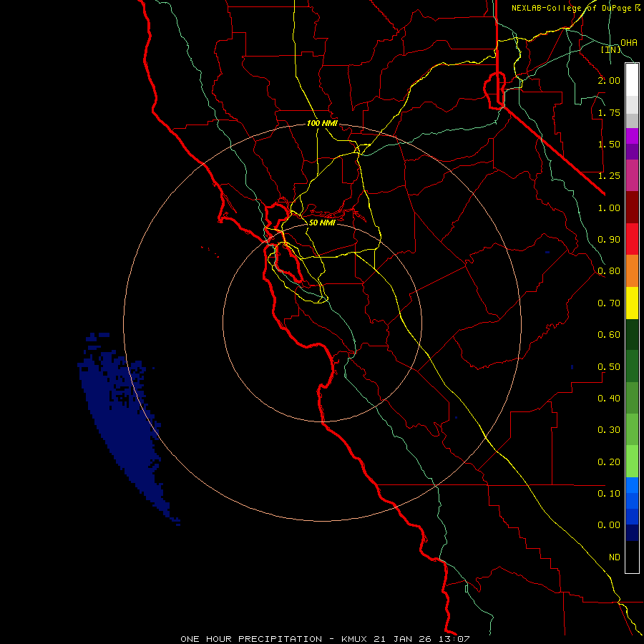Screen dimensions: 644x644
Task: Click the OHA product label
Action: point(629,43)
